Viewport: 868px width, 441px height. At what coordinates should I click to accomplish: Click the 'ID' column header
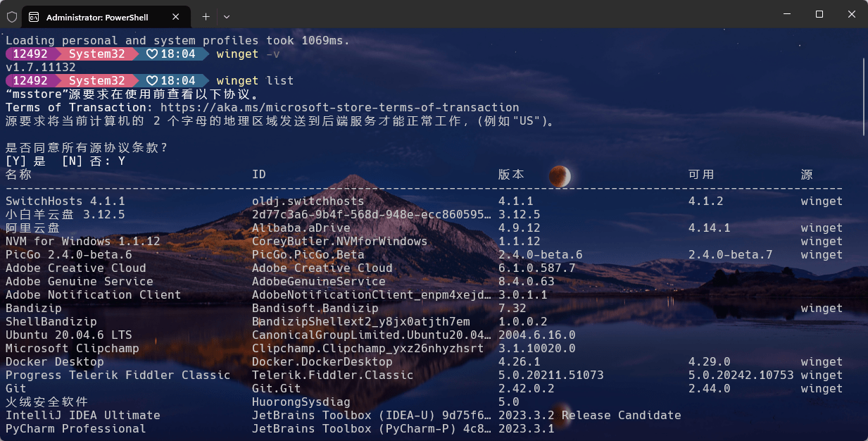point(259,175)
